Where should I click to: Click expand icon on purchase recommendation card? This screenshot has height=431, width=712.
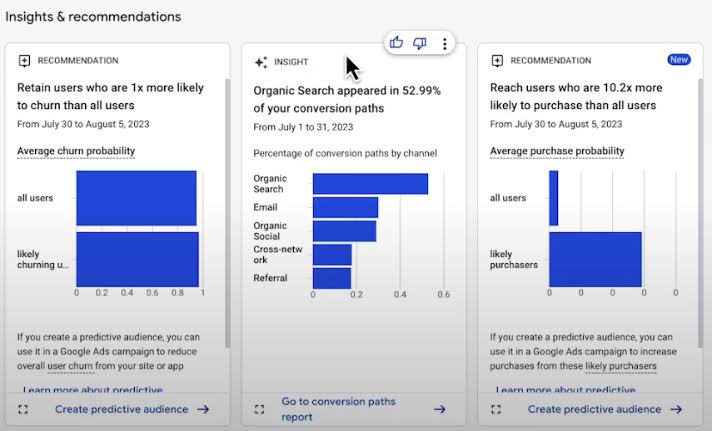497,409
